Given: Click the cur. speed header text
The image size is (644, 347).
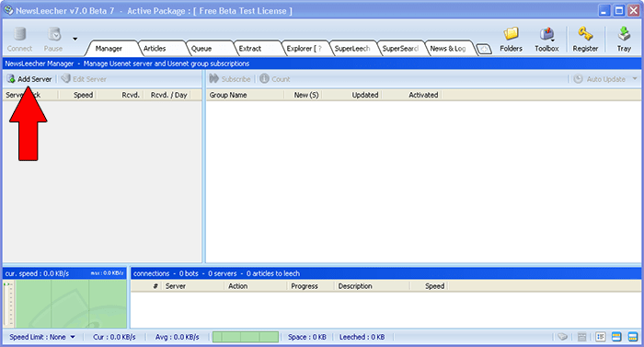Looking at the screenshot, I should [37, 273].
